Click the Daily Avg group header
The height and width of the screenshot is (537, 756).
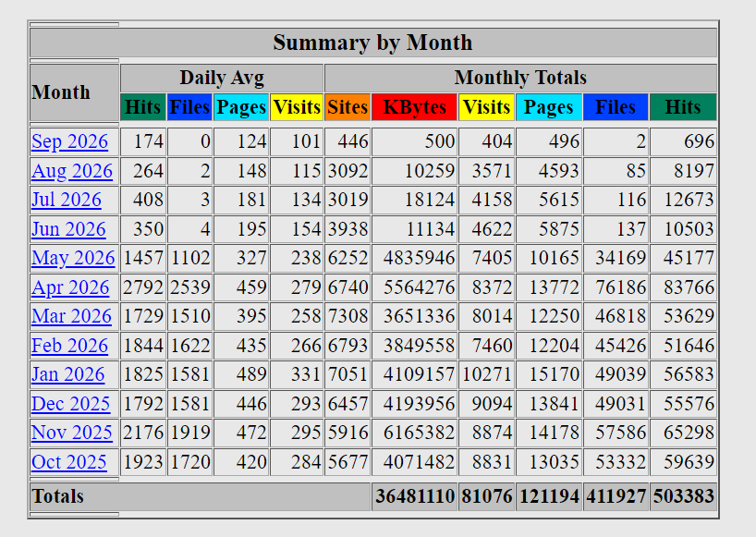pyautogui.click(x=222, y=78)
